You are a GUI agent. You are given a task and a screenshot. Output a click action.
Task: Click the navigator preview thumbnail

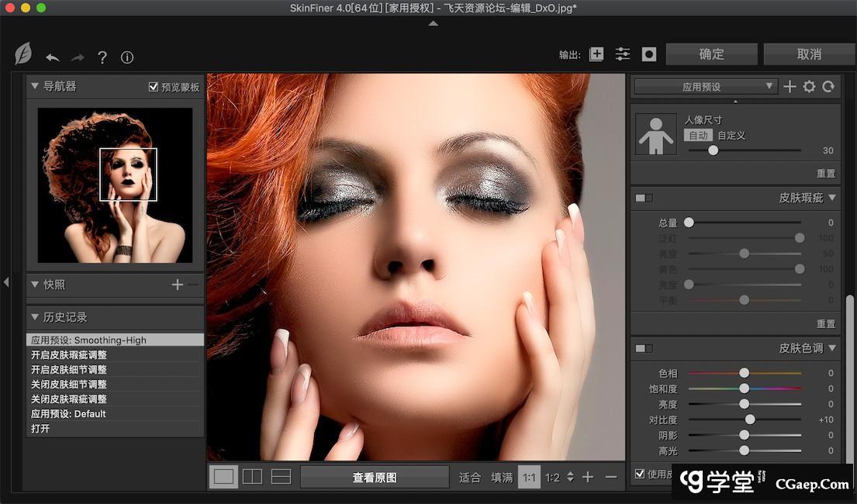coord(115,185)
